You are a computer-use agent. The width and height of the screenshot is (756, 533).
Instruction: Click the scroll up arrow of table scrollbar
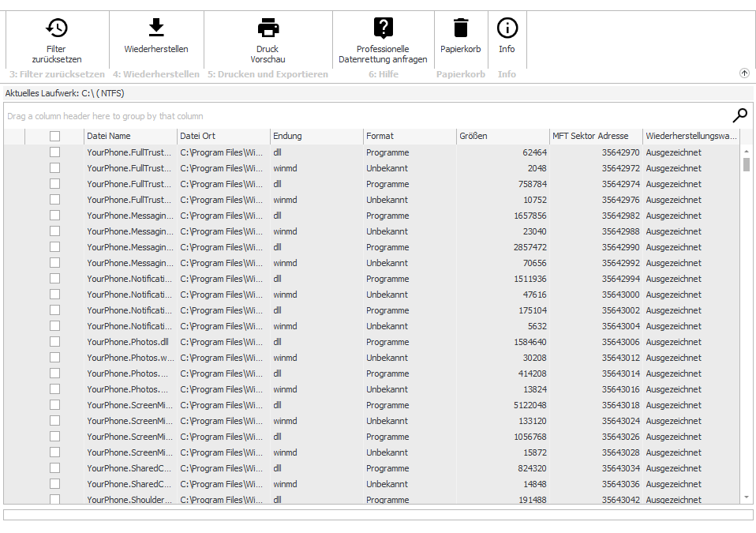click(747, 152)
